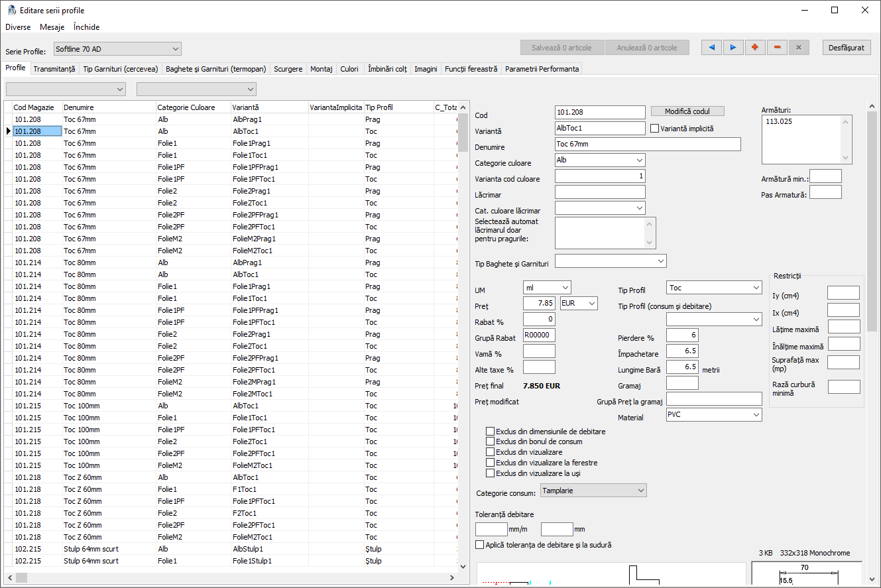This screenshot has height=588, width=881.
Task: Open Tip Baghete și Garnituri dropdown
Action: tap(611, 261)
